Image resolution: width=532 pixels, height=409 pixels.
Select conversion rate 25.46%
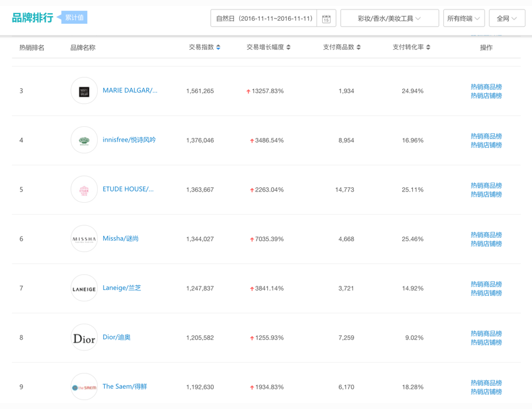click(x=412, y=239)
